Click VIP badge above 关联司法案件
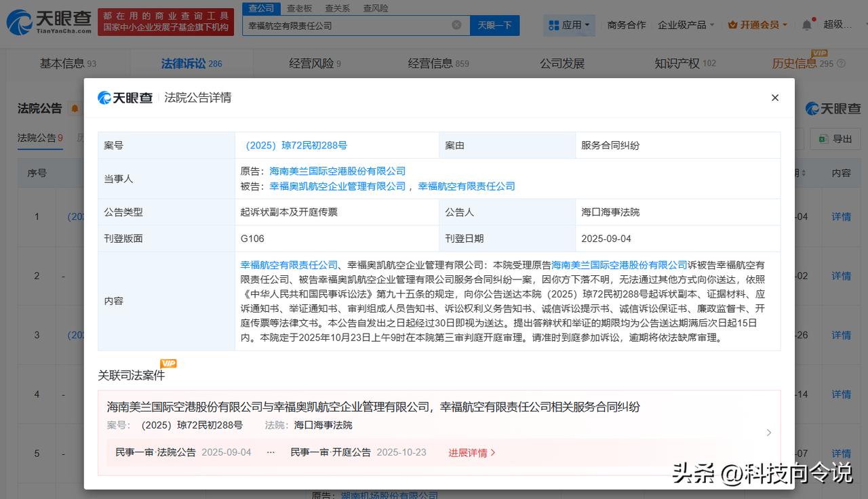Image resolution: width=868 pixels, height=499 pixels. (x=168, y=363)
